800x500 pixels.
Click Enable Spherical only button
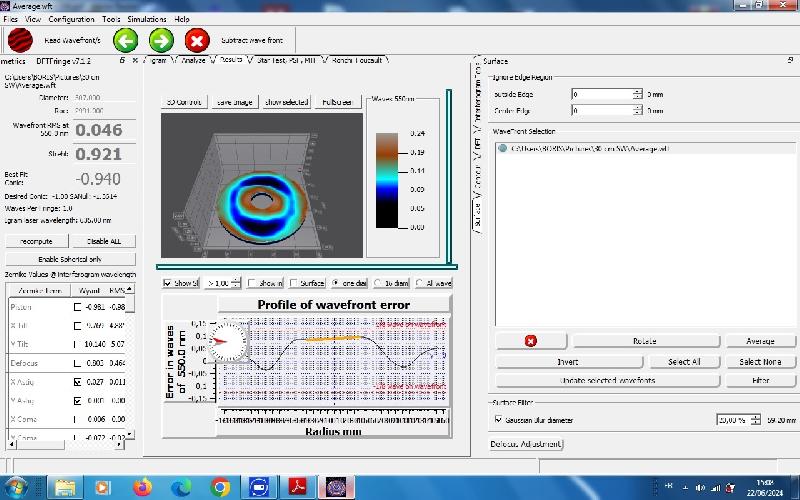coord(70,259)
